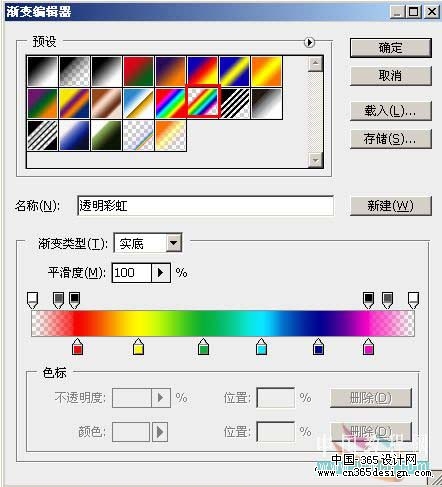
Task: Choose the Transparent Rainbow preset thumbnail
Action: [203, 103]
